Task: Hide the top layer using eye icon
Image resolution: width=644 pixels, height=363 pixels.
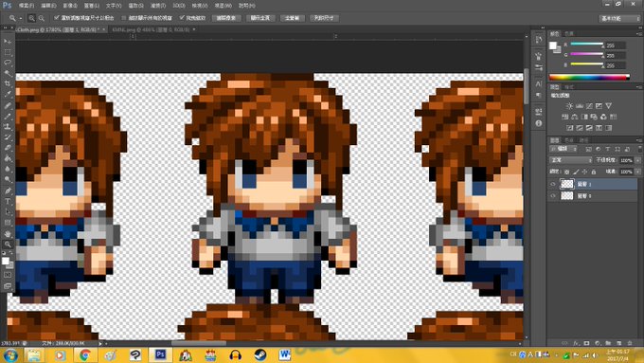Action: click(553, 184)
